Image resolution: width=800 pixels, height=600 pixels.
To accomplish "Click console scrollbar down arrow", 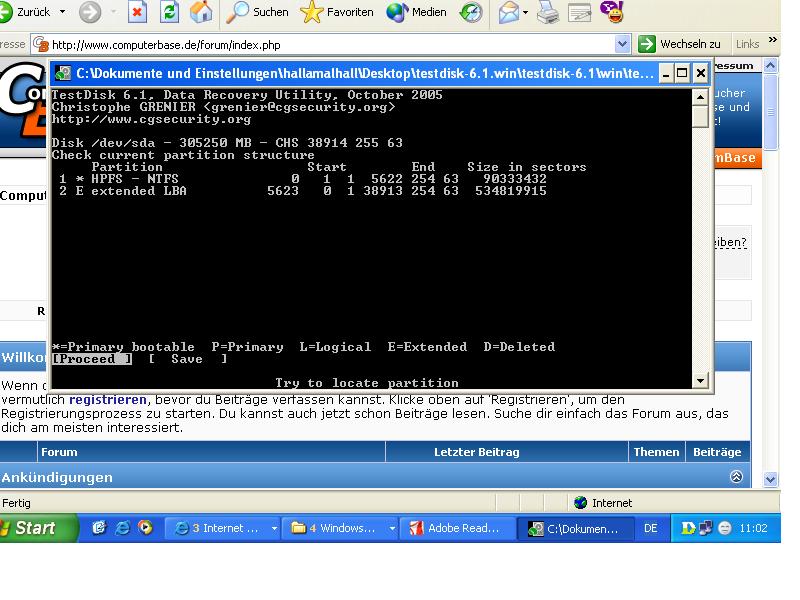I will click(x=701, y=380).
